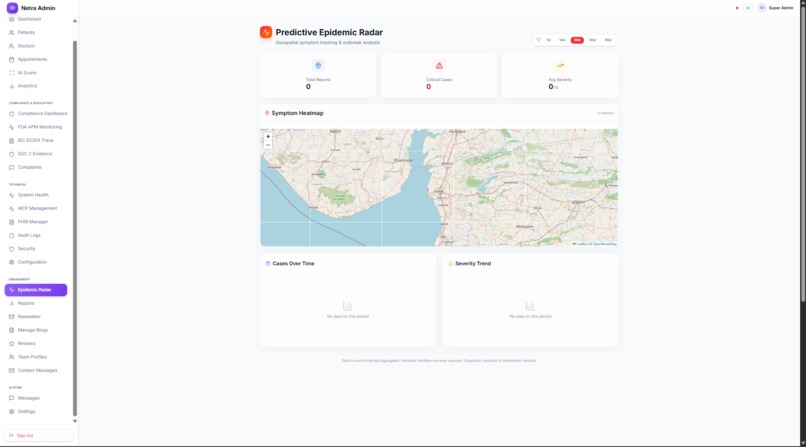Open Security via its shield icon
Screen dimensions: 806x447
coord(11,249)
